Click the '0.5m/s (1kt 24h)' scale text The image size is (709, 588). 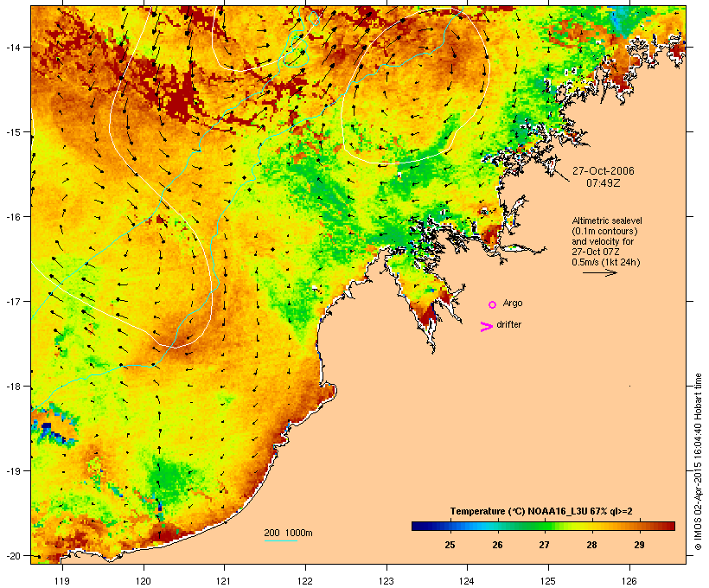606,262
